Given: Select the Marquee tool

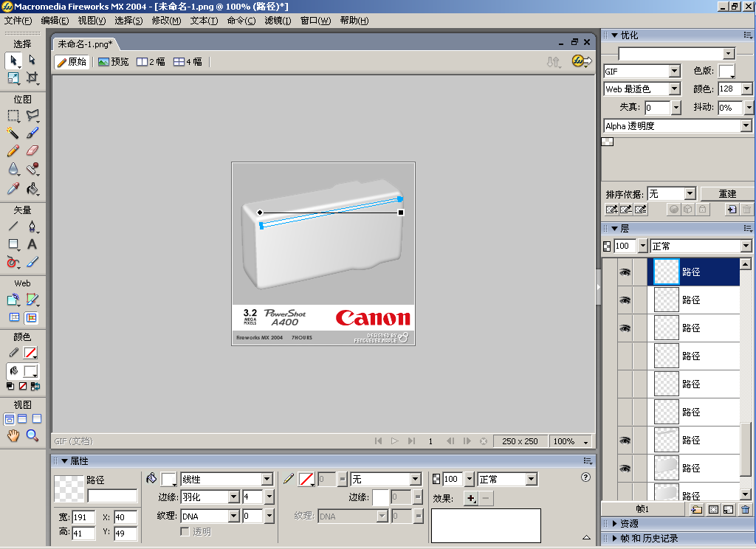Looking at the screenshot, I should tap(13, 116).
